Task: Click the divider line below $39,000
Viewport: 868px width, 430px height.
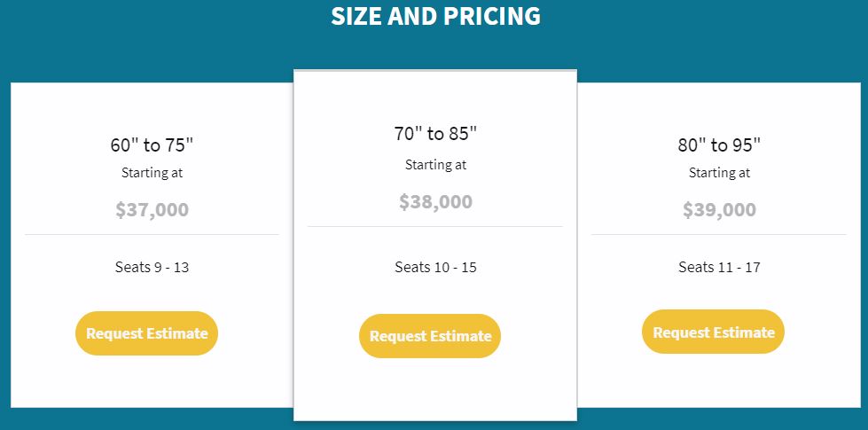Action: pyautogui.click(x=719, y=235)
